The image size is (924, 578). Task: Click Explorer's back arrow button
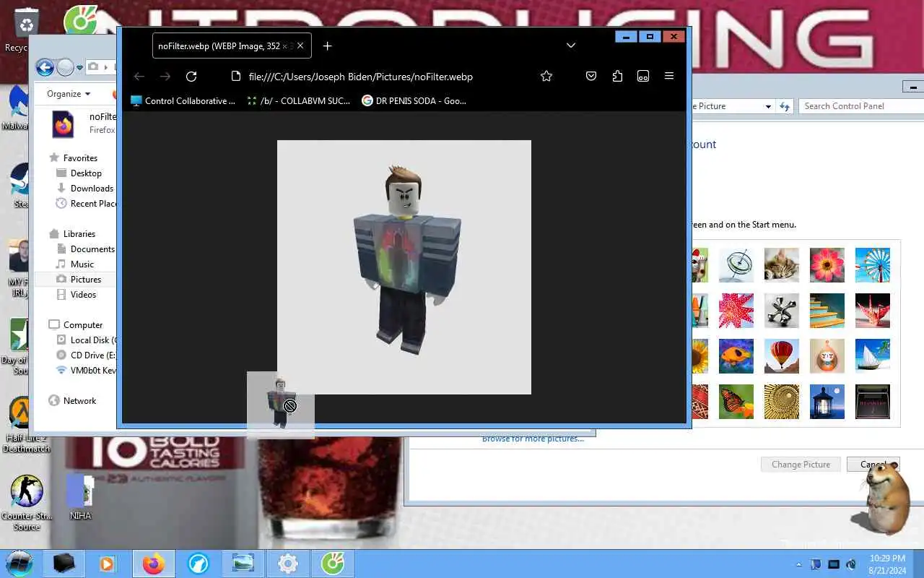pos(45,67)
